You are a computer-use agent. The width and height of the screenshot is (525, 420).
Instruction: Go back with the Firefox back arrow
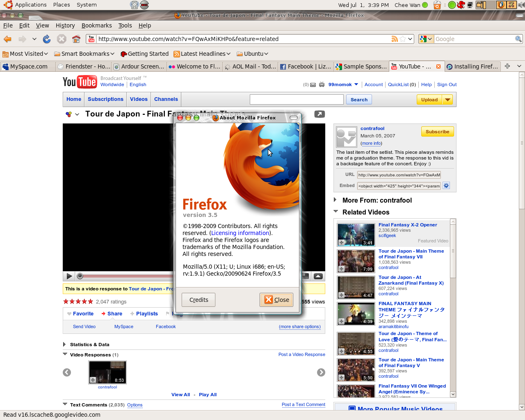tap(7, 39)
